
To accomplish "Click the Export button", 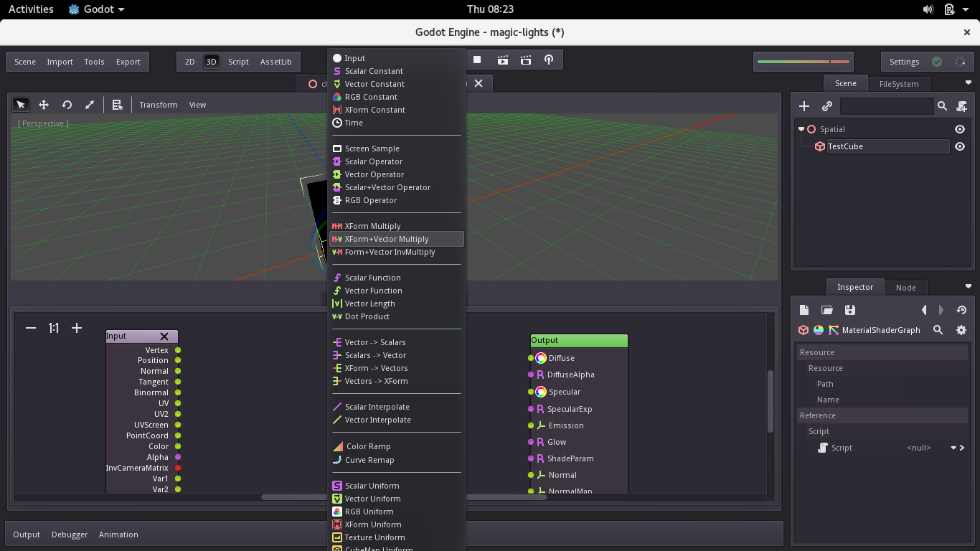I will tap(128, 62).
